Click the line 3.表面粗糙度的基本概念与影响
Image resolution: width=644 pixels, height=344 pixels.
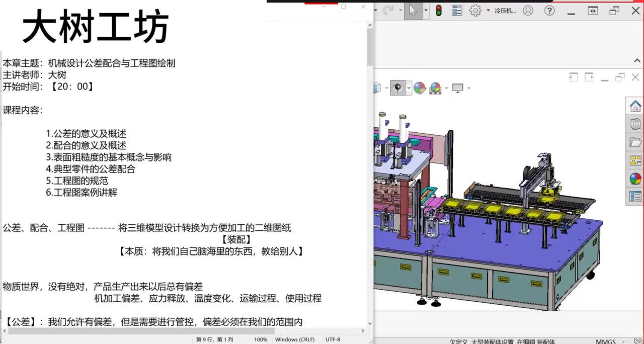[109, 157]
